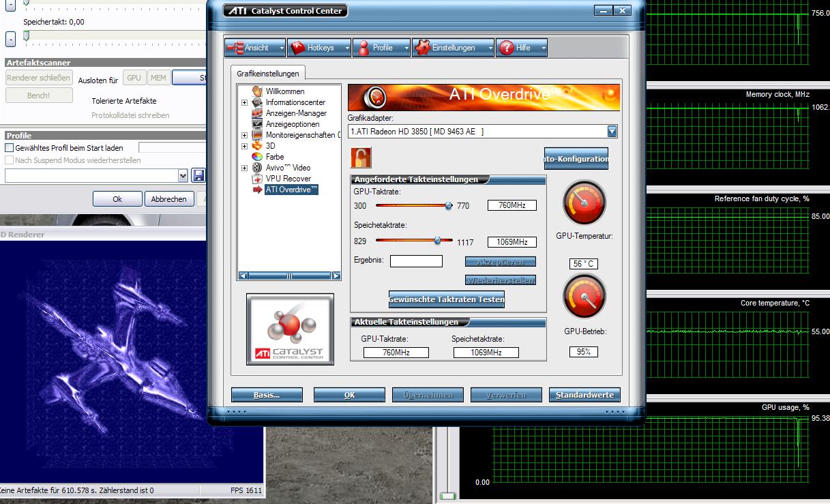The width and height of the screenshot is (830, 504).
Task: Click the GPU button beside 'Ausloten für'
Action: click(134, 78)
